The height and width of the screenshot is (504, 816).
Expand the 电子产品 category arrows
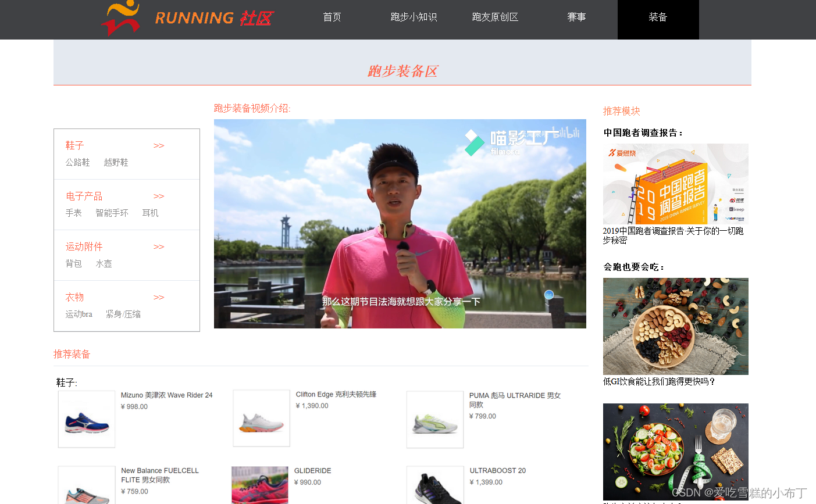[159, 196]
